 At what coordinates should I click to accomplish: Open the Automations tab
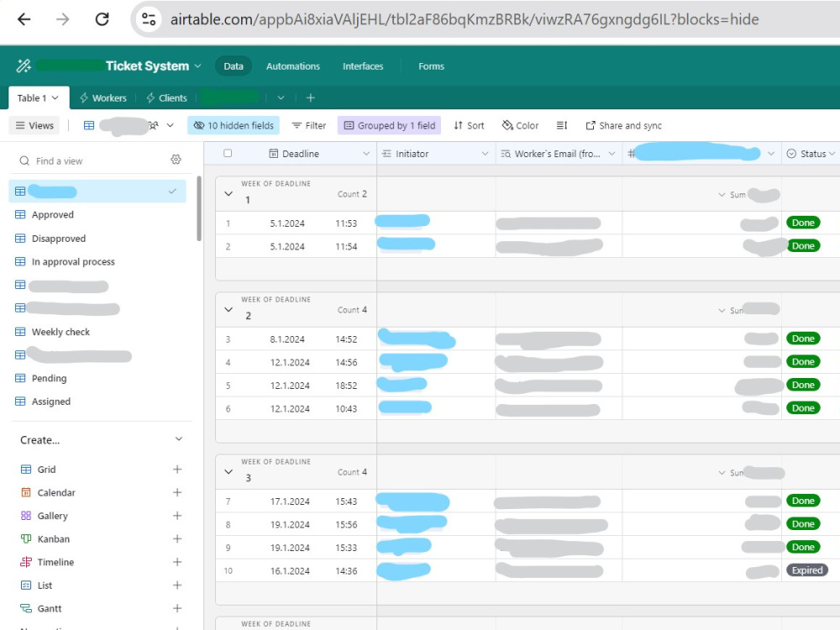point(293,66)
